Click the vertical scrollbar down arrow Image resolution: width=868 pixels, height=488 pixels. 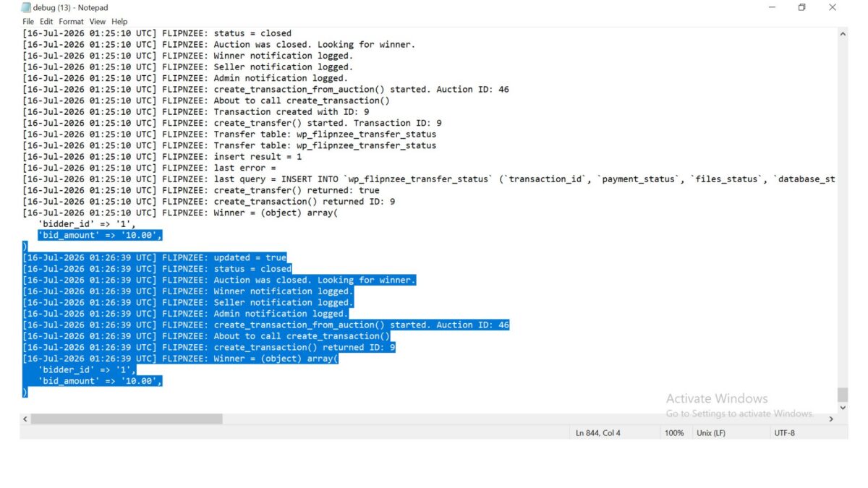[x=843, y=408]
